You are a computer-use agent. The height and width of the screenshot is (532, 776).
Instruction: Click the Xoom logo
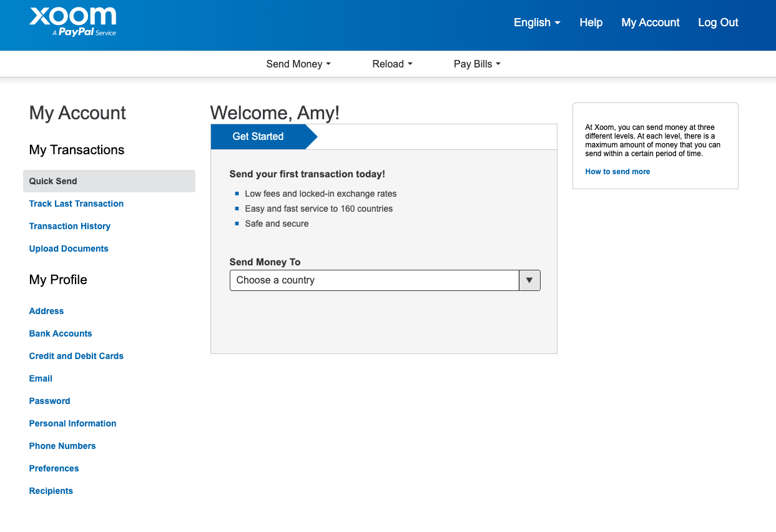coord(72,21)
